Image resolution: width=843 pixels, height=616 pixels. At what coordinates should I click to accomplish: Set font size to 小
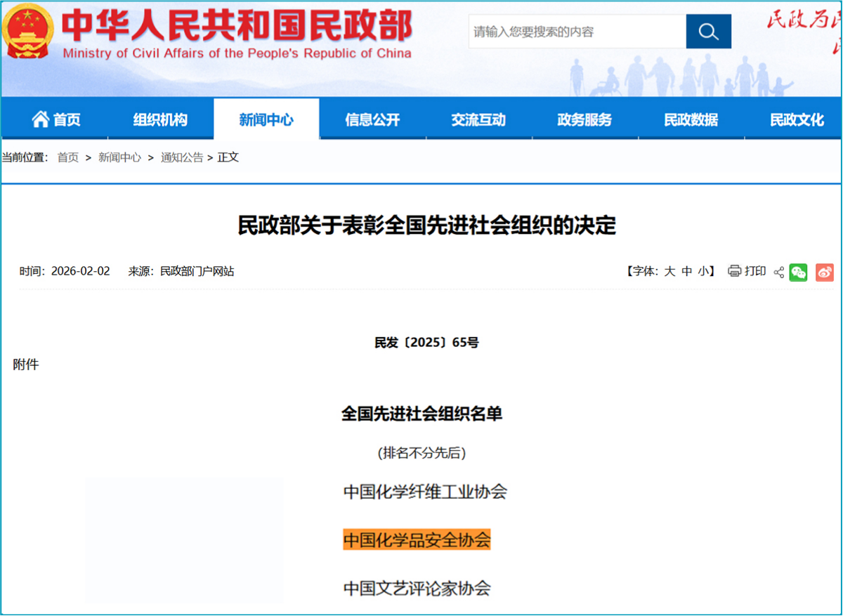pos(703,271)
